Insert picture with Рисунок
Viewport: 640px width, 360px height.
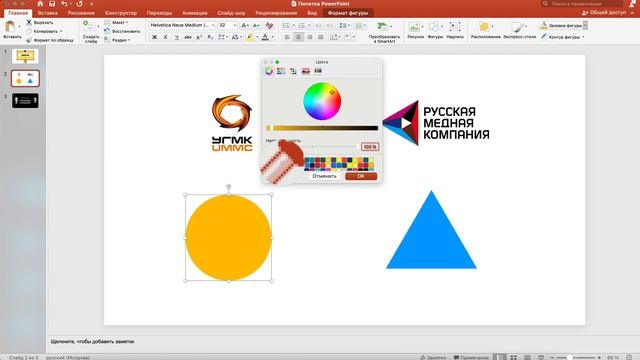coord(415,30)
